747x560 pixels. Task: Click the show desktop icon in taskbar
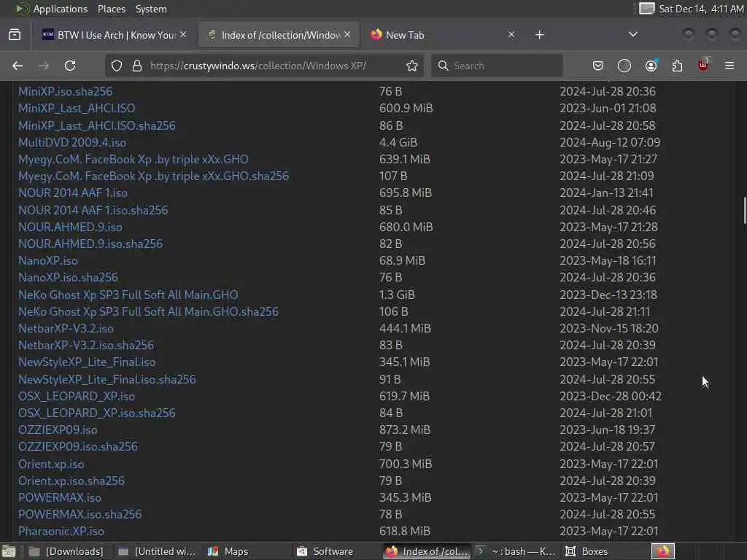pyautogui.click(x=9, y=552)
